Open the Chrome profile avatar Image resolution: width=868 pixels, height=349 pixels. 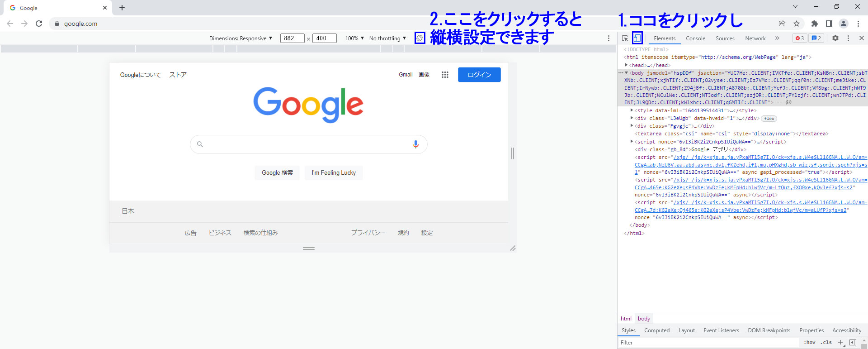pyautogui.click(x=843, y=24)
